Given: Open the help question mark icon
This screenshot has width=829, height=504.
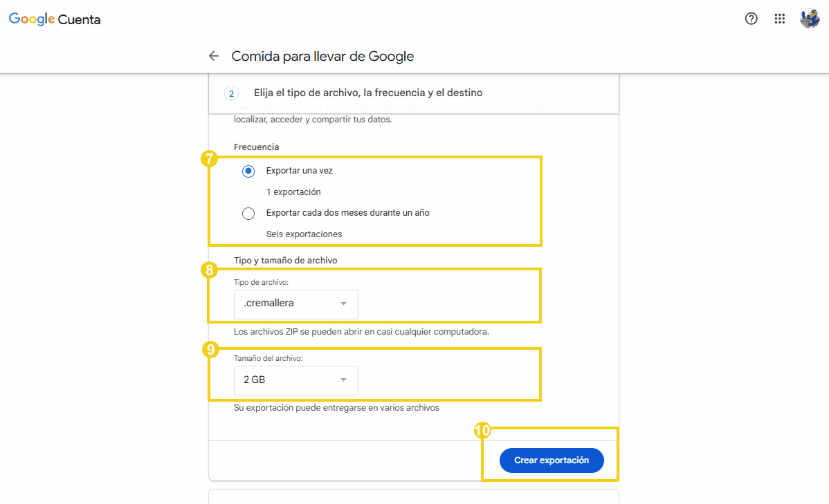Looking at the screenshot, I should click(x=751, y=19).
